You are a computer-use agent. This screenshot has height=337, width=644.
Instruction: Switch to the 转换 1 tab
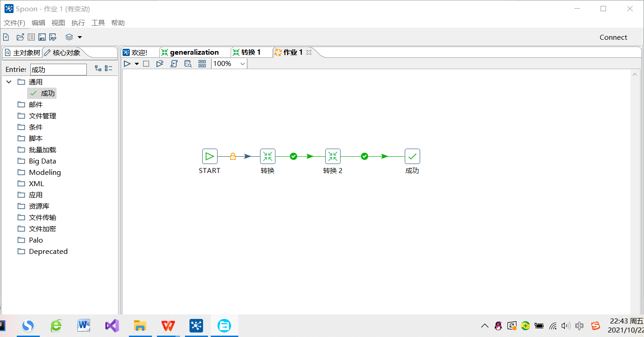pos(247,52)
